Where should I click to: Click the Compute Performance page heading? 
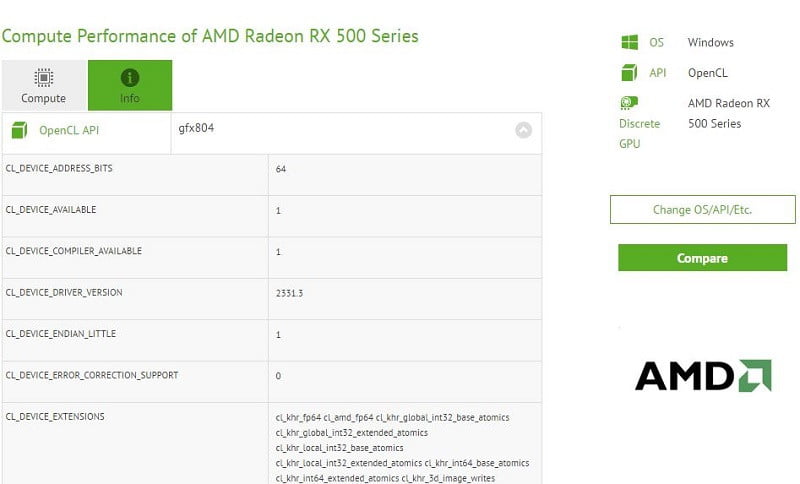coord(210,36)
